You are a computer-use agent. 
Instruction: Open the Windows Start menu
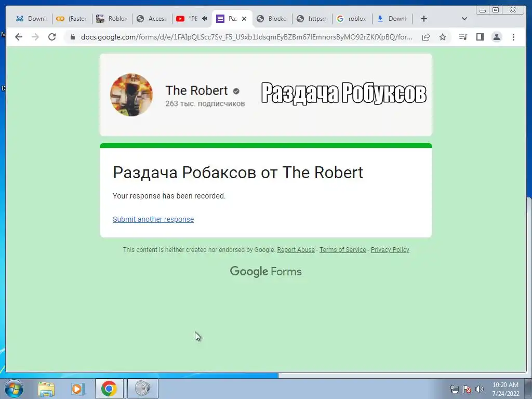tap(14, 389)
